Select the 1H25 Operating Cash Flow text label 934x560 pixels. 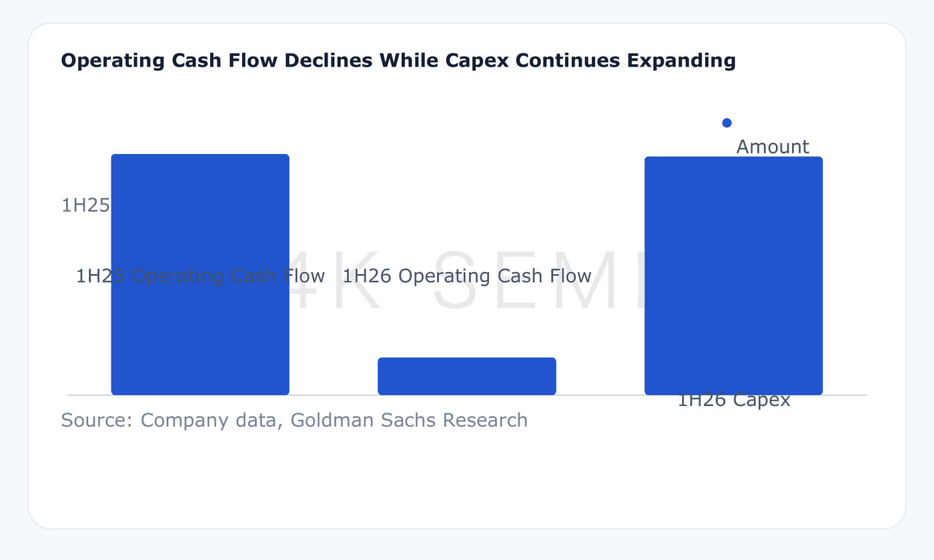pyautogui.click(x=200, y=276)
